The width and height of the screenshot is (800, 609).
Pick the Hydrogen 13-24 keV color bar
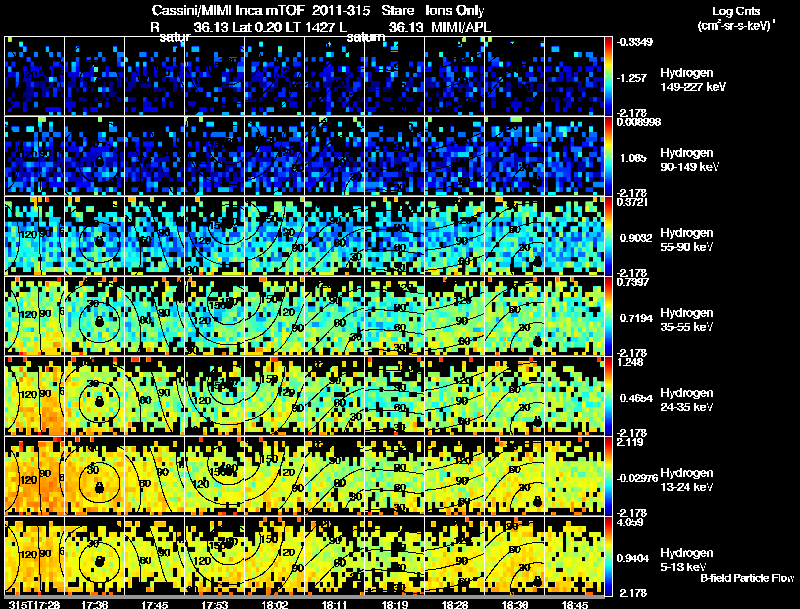click(608, 476)
